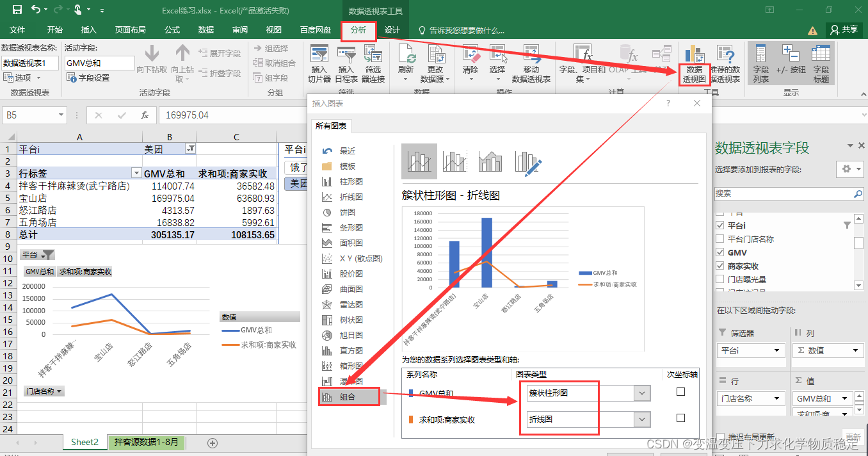
Task: Switch to the Sheet2 worksheet tab
Action: (x=85, y=442)
